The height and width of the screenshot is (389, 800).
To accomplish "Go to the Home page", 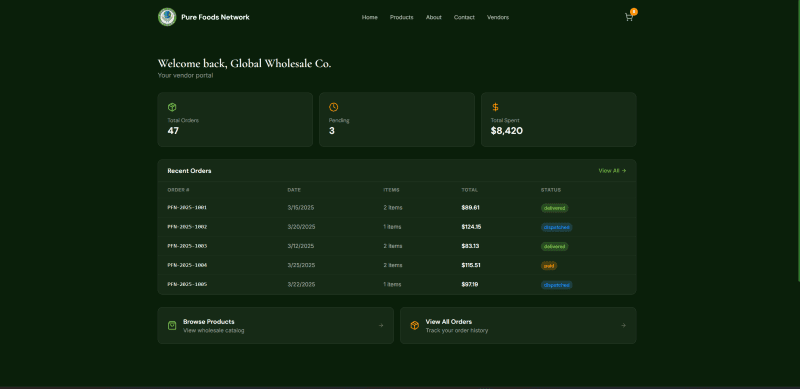I will tap(370, 17).
